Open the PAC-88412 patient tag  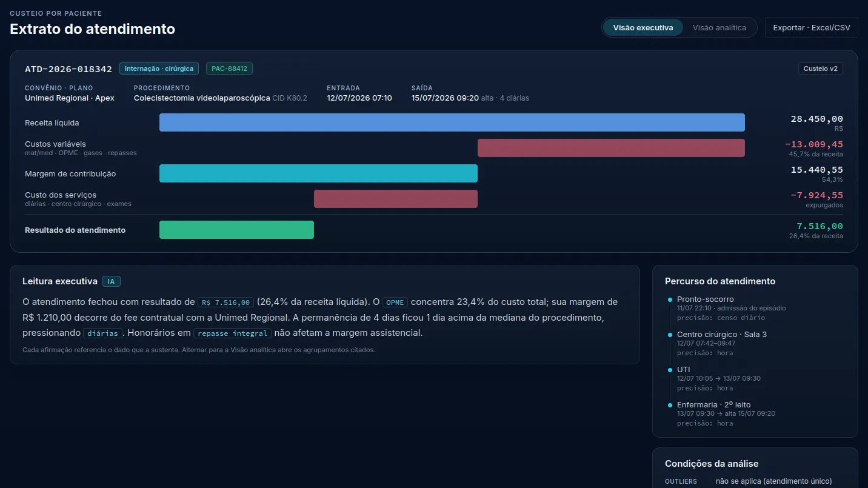tap(229, 69)
